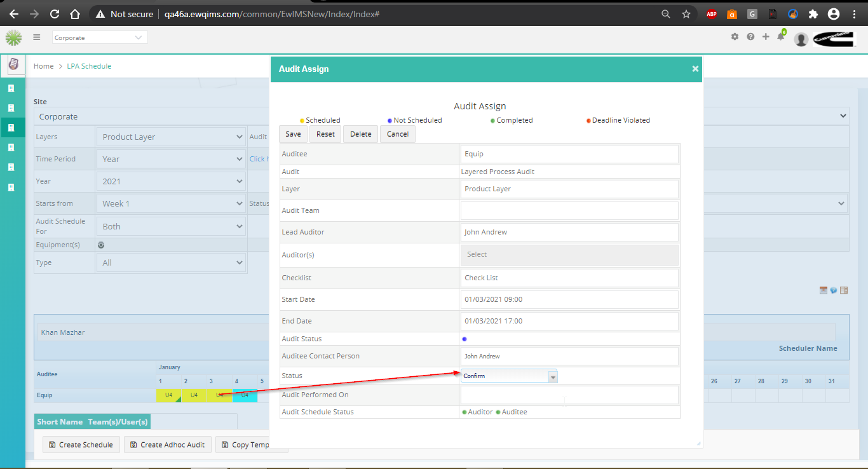Save the audit assignment
Viewport: 868px width, 469px height.
[293, 134]
